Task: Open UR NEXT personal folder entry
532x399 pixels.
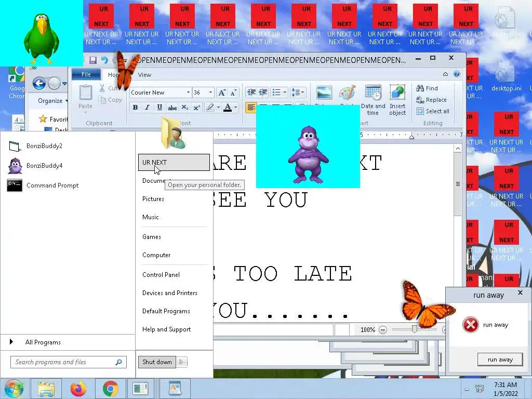Action: (174, 163)
